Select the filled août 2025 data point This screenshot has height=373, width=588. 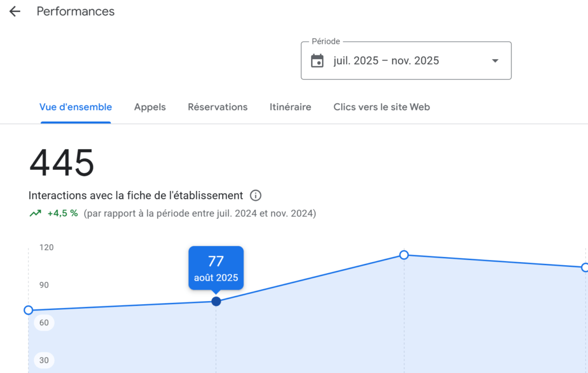216,301
